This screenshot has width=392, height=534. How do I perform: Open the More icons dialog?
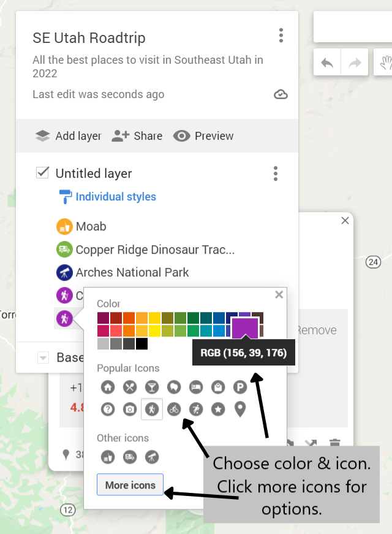pos(130,484)
